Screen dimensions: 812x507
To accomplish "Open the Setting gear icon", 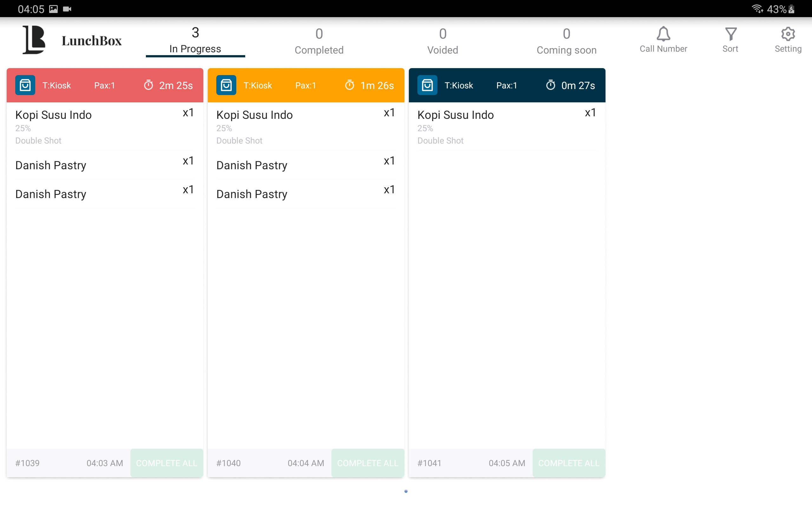I will click(788, 34).
